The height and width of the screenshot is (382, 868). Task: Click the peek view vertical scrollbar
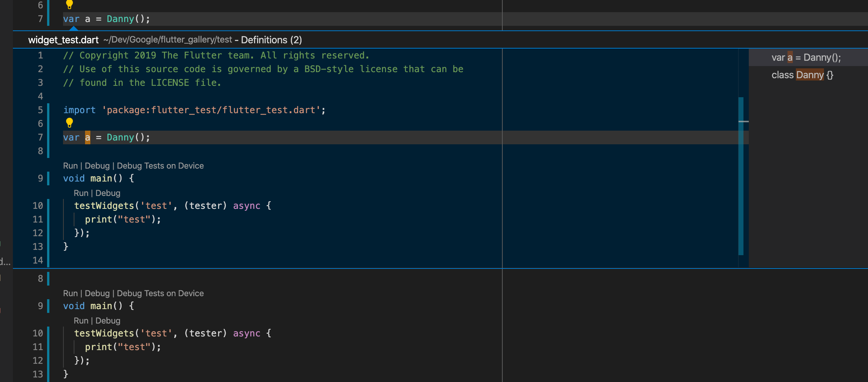(x=741, y=176)
